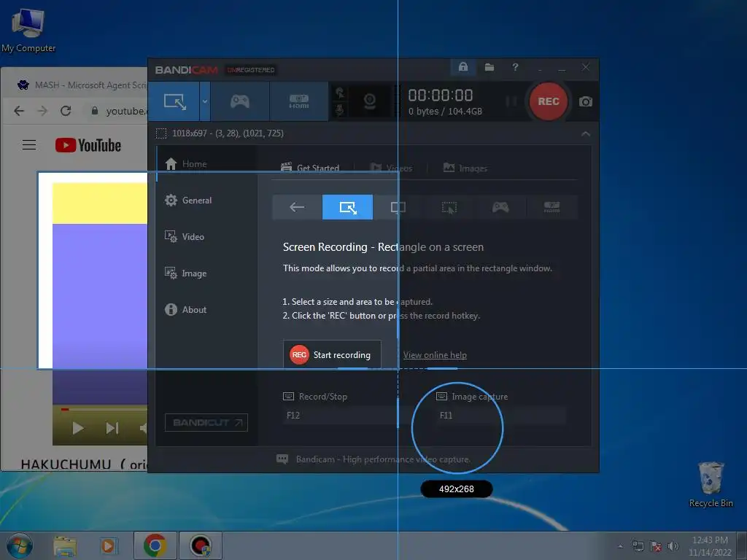The width and height of the screenshot is (747, 560).
Task: Toggle the microphone icon in Bandicam toolbar
Action: (340, 110)
